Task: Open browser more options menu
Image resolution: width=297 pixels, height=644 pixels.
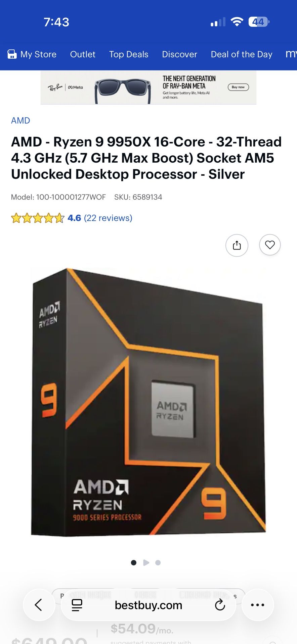Action: [x=258, y=605]
